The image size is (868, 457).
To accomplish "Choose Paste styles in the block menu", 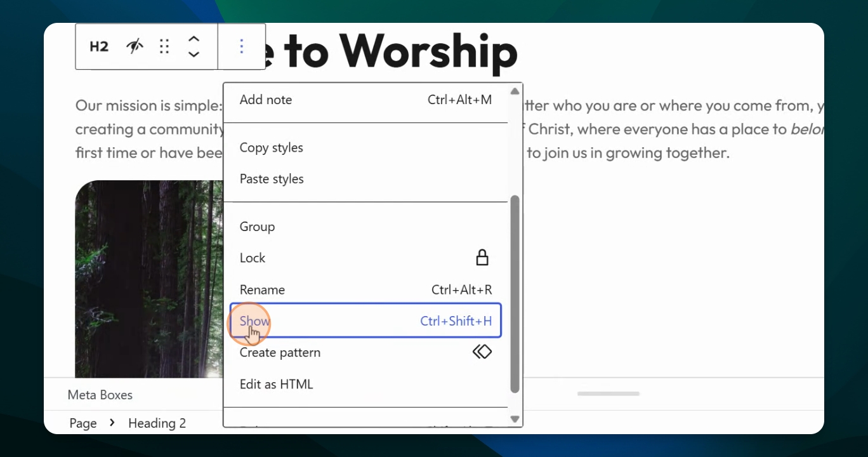I will [x=365, y=179].
